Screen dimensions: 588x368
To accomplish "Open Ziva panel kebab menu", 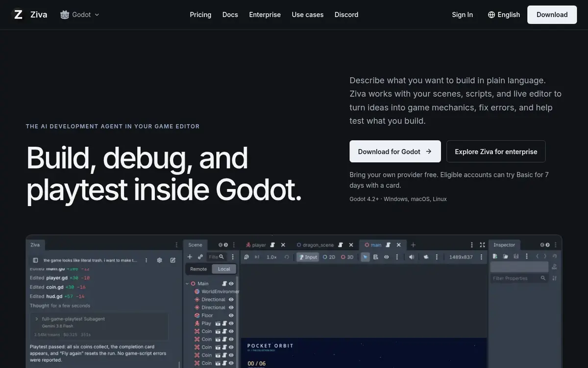I will click(177, 245).
